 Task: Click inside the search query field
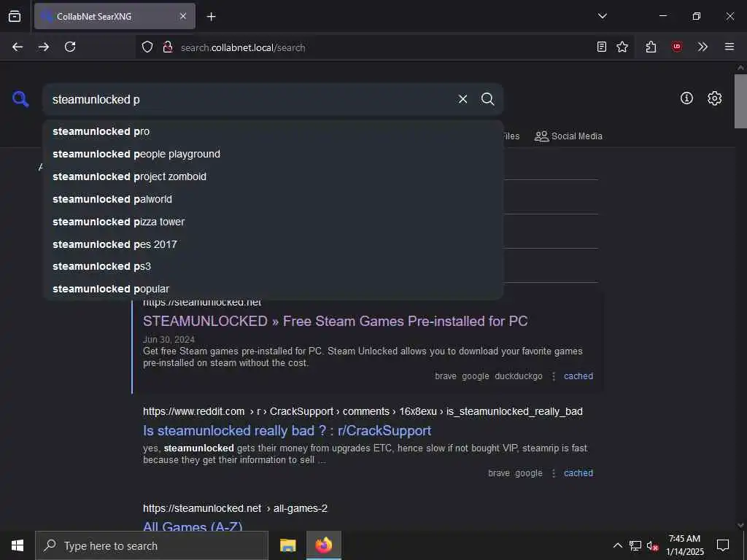pyautogui.click(x=248, y=99)
